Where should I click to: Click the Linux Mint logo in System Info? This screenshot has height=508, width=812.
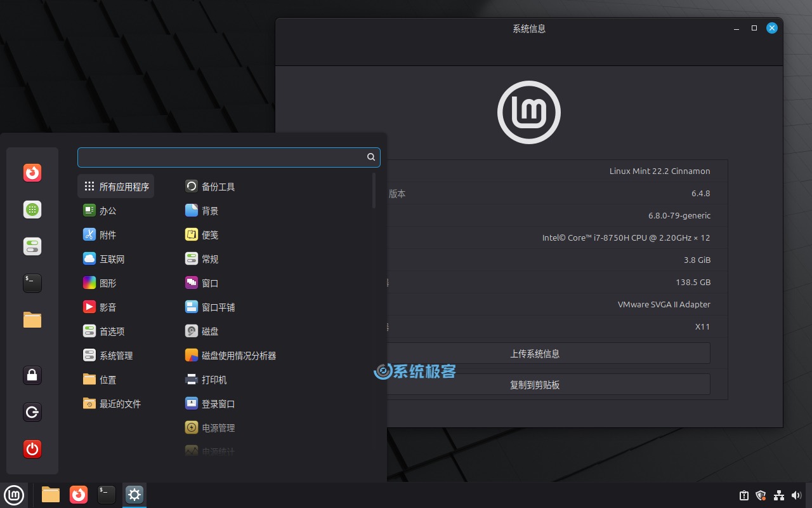tap(529, 112)
